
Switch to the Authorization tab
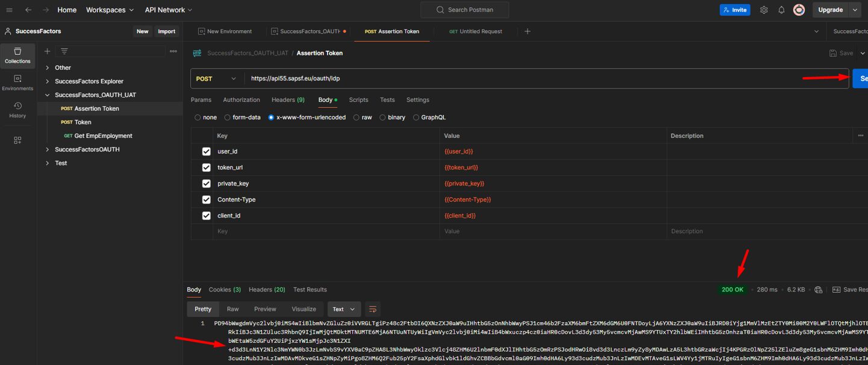click(242, 100)
